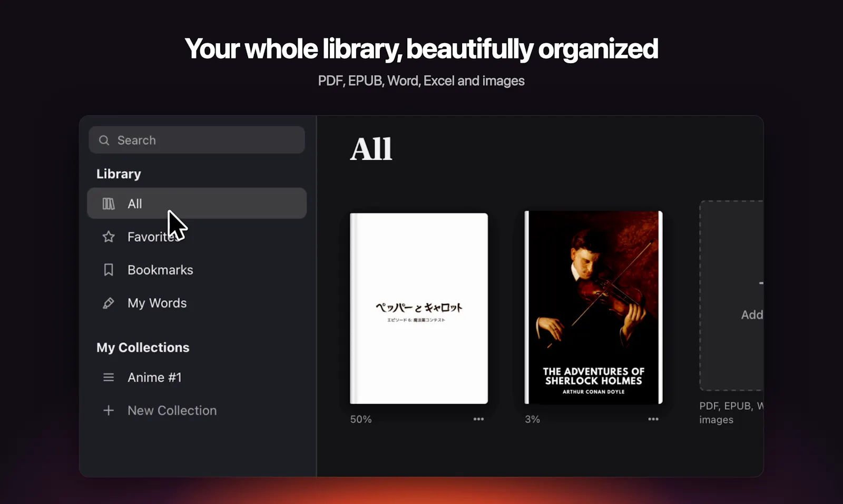The height and width of the screenshot is (504, 843).
Task: Click the plus icon beside New Collection
Action: [x=109, y=410]
